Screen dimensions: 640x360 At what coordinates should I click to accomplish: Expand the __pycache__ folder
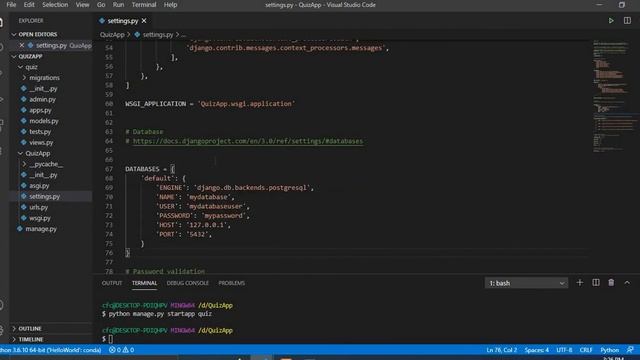point(46,164)
